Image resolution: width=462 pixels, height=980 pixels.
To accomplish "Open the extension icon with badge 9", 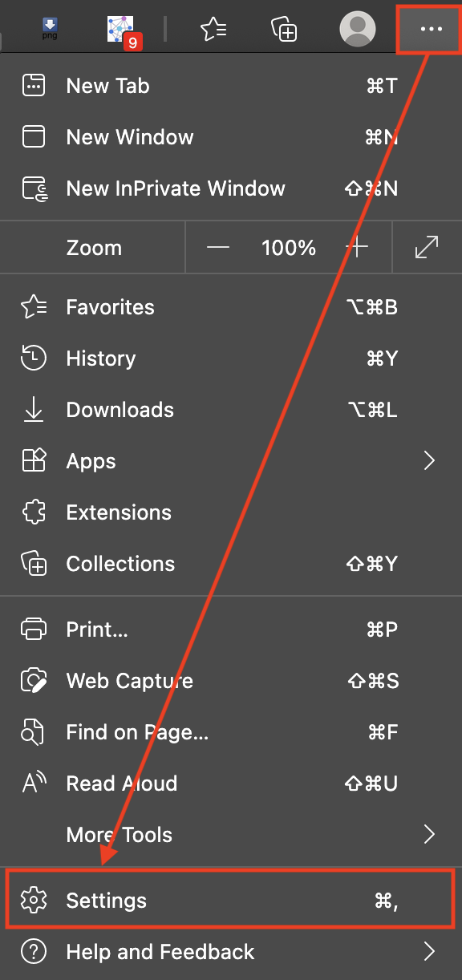I will coord(122,30).
